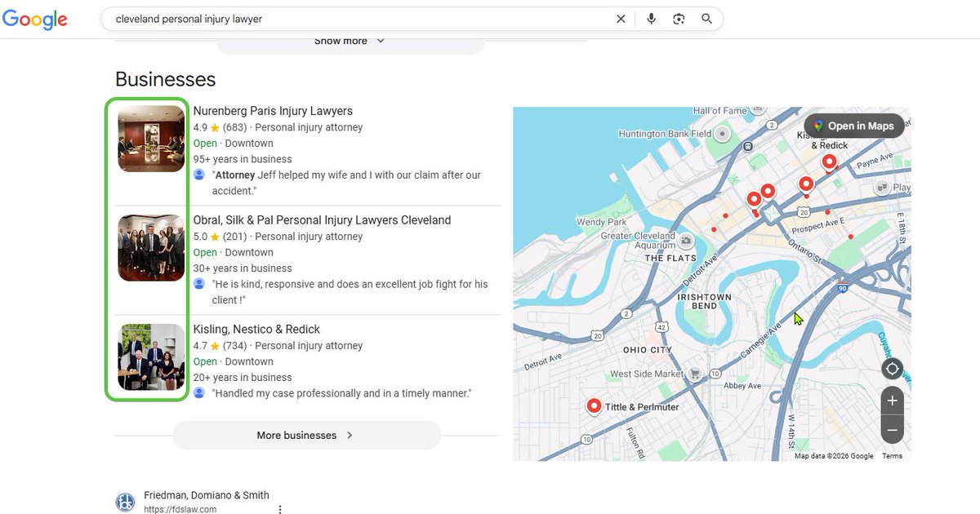Zoom out the map with minus
980x514 pixels.
pyautogui.click(x=892, y=429)
